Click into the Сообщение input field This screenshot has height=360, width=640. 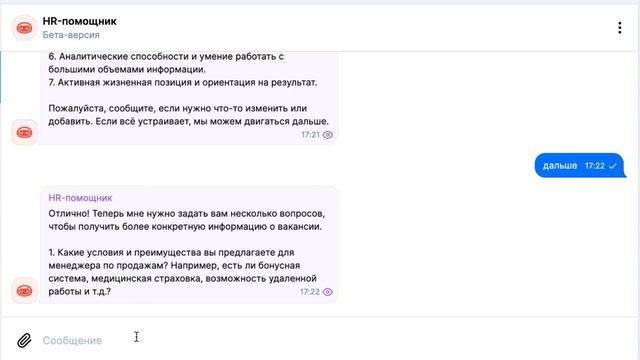(327, 340)
